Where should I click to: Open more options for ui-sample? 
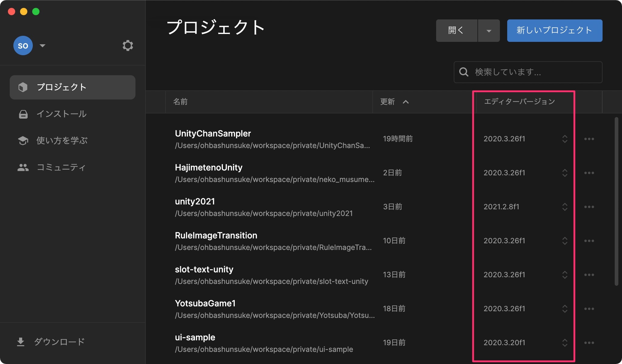(x=589, y=343)
